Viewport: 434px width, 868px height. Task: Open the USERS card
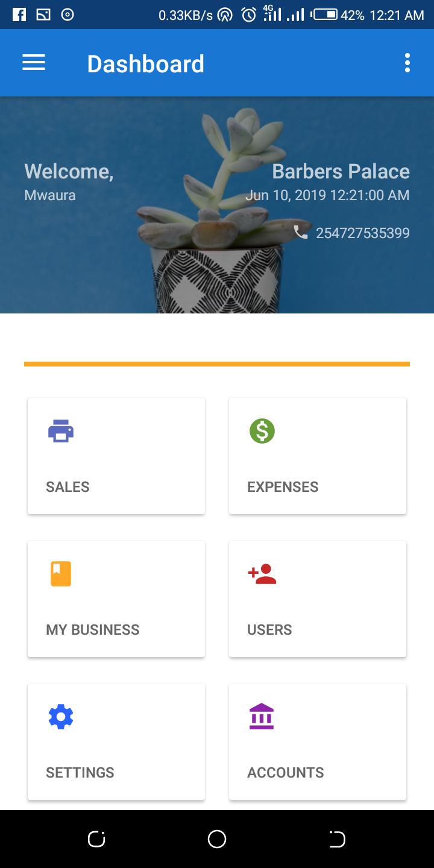(318, 599)
